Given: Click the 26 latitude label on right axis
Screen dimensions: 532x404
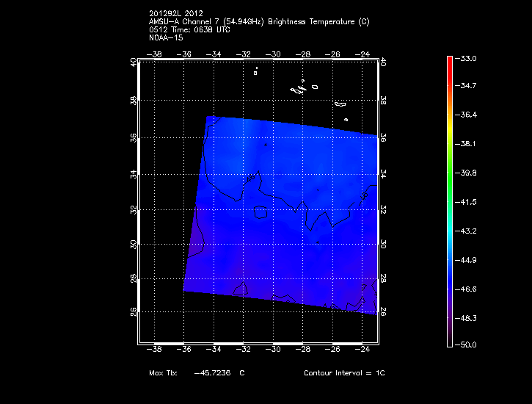Looking at the screenshot, I should click(x=384, y=311).
